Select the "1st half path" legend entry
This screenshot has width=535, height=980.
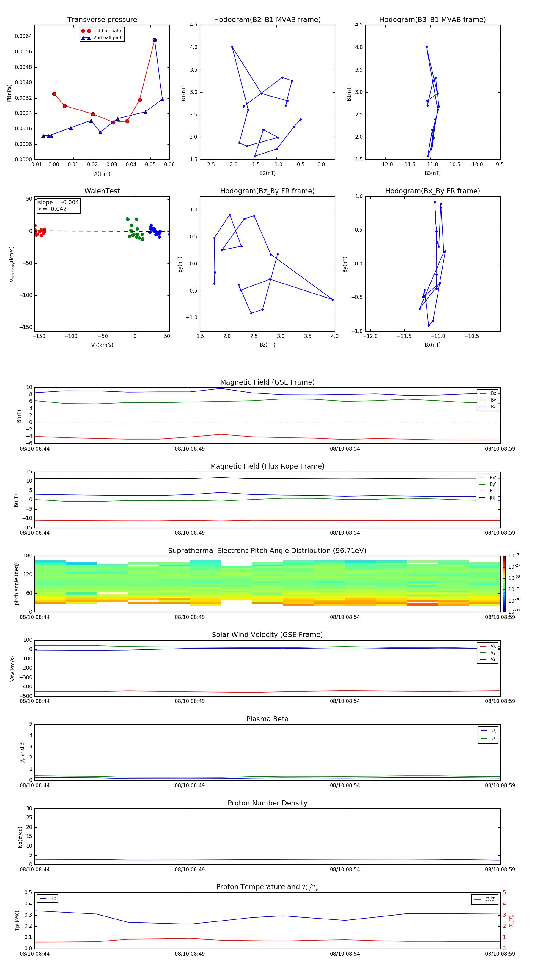click(102, 31)
